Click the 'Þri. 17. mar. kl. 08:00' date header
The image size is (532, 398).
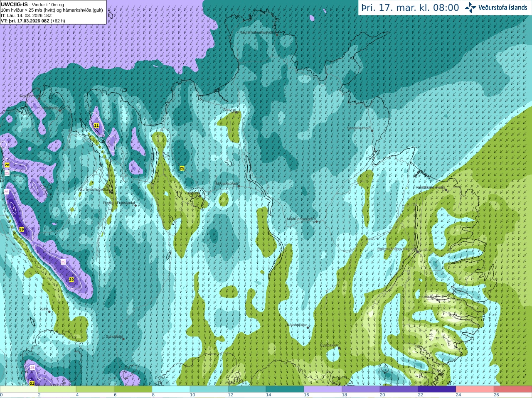pyautogui.click(x=410, y=7)
